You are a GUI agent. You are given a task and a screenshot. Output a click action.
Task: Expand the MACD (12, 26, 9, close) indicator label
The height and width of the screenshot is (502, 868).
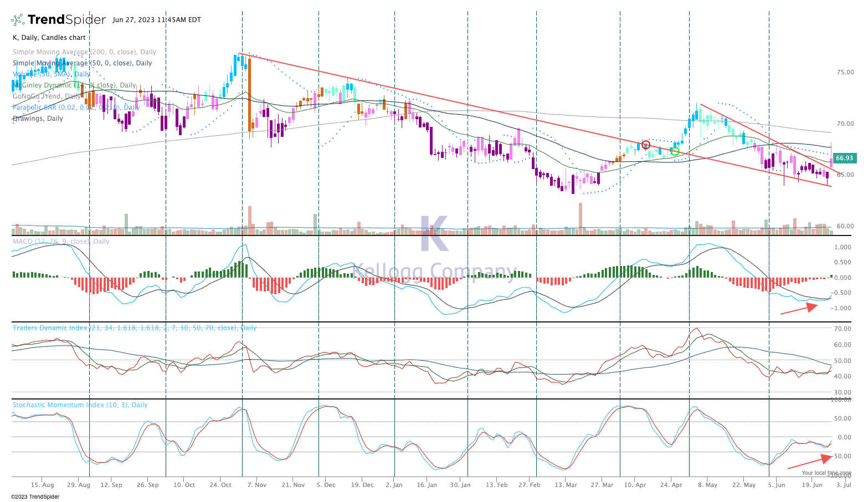coord(61,242)
